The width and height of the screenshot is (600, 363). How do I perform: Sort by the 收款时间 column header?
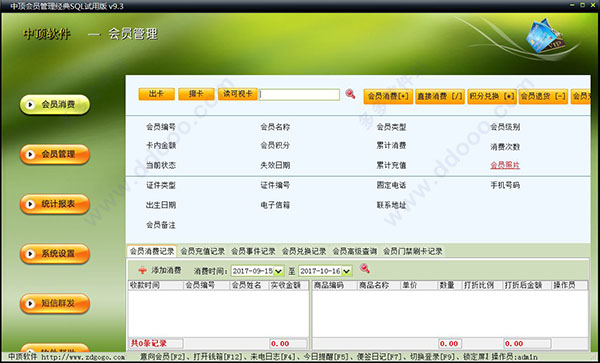click(155, 285)
